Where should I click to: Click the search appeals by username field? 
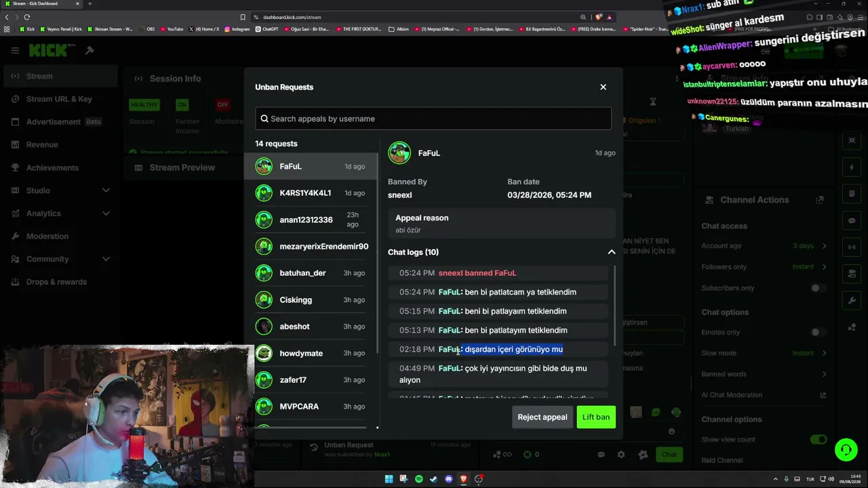433,119
